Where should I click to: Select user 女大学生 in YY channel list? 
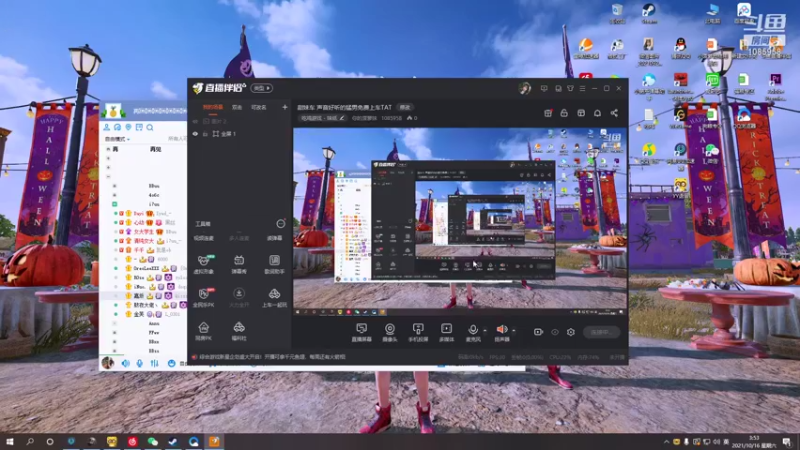(x=143, y=232)
